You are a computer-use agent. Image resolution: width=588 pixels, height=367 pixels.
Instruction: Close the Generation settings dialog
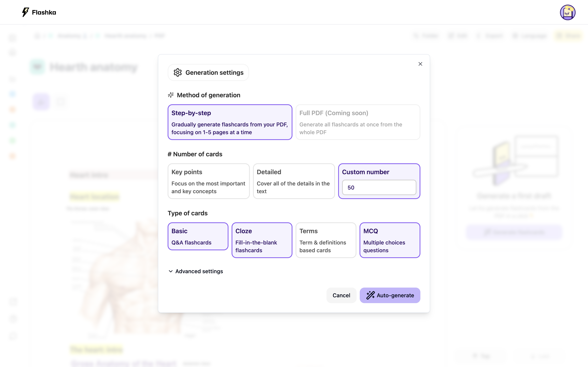click(420, 64)
